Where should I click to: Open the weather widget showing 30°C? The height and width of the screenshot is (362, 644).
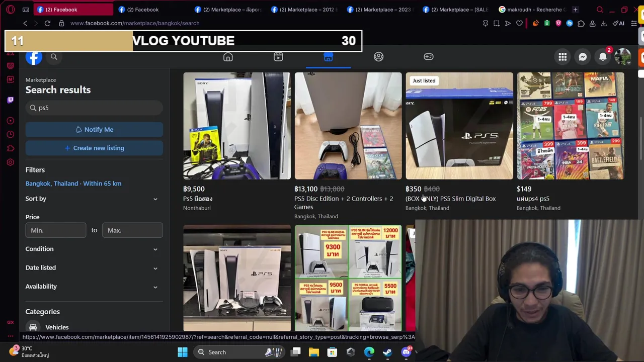[x=30, y=352]
